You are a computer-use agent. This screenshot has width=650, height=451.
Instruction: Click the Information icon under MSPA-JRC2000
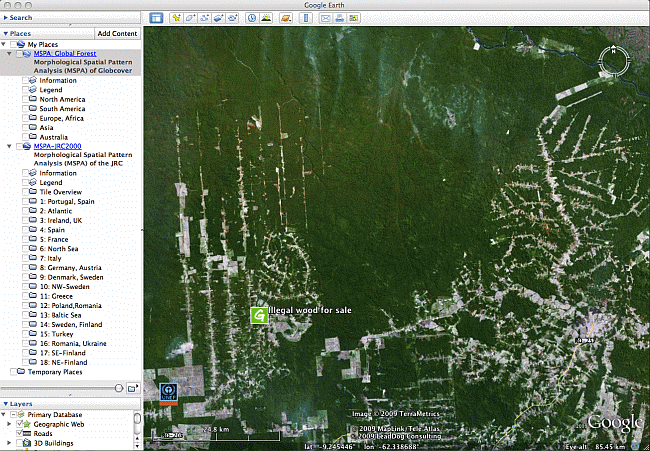(33, 173)
